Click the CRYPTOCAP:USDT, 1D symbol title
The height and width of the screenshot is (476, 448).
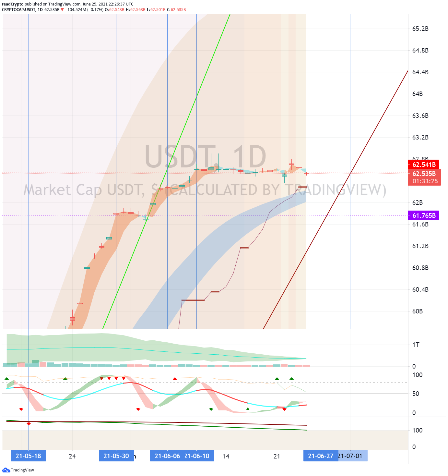[22, 9]
